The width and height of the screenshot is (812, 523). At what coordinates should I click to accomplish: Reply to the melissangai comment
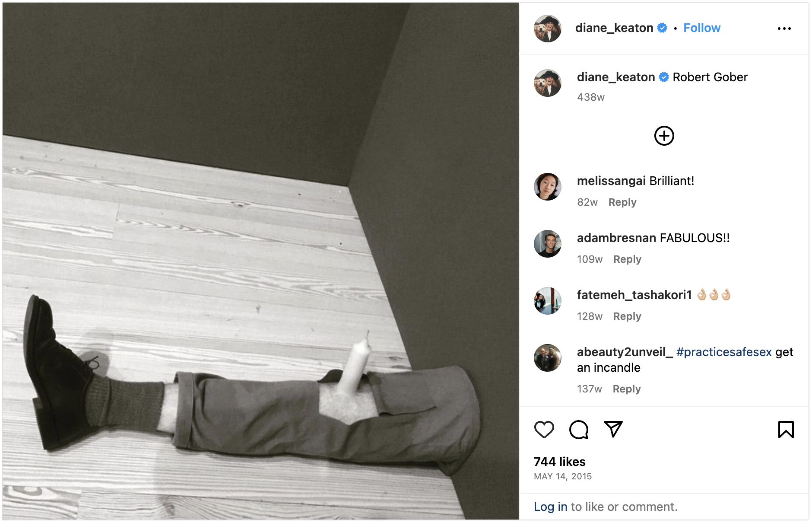(622, 202)
